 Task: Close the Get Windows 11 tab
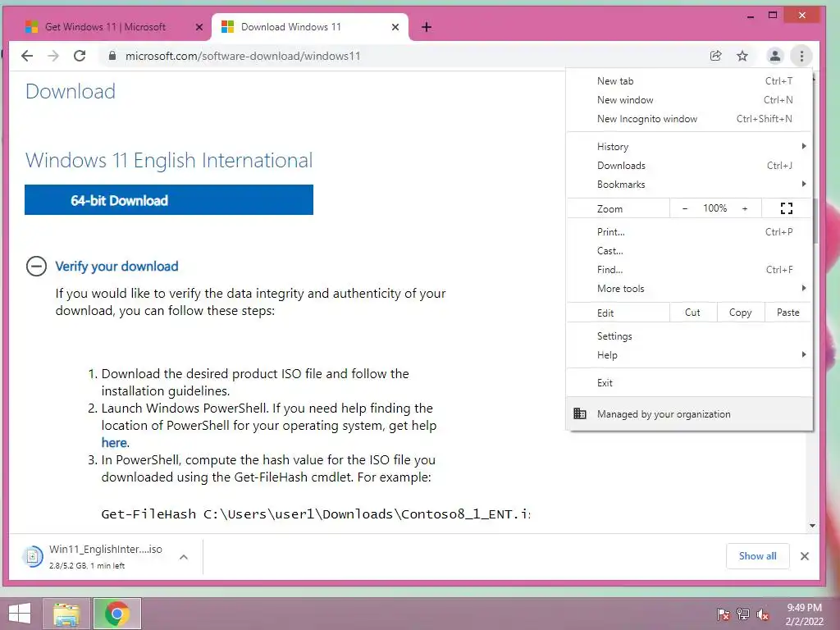(199, 27)
